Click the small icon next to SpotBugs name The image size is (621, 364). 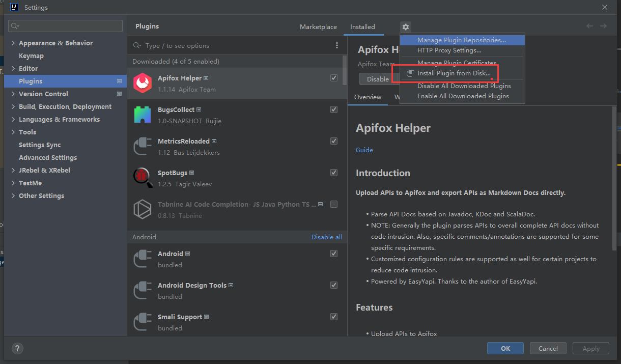coord(191,173)
